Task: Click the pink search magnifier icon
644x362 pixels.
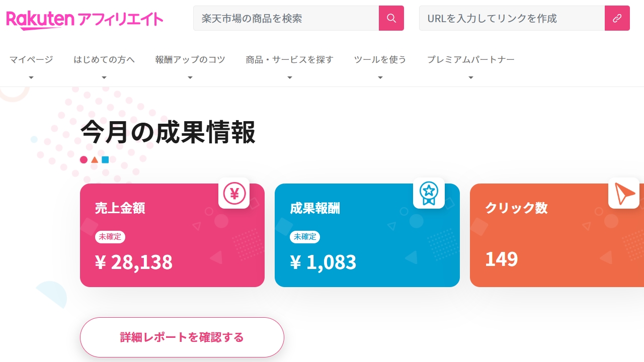Action: point(391,18)
